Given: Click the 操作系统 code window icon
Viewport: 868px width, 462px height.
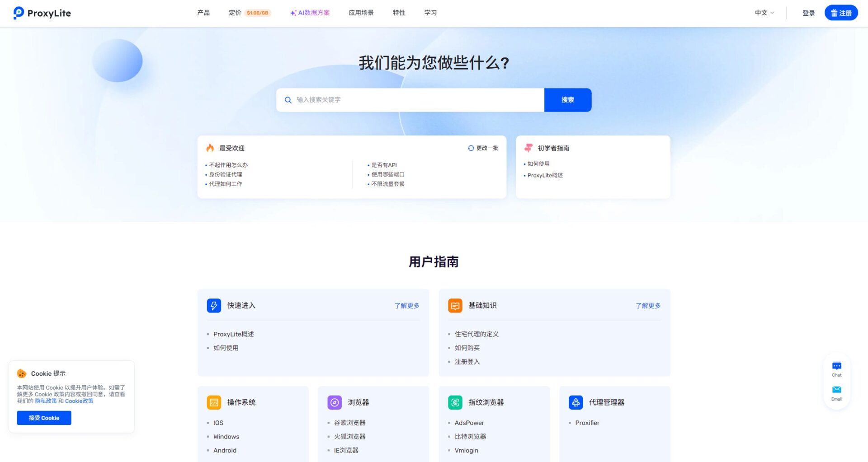Looking at the screenshot, I should pos(214,402).
